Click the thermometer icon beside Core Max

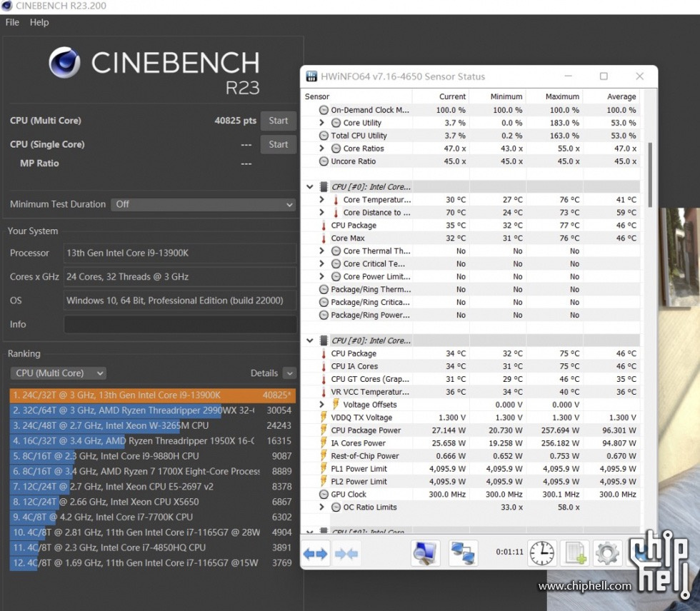[324, 238]
